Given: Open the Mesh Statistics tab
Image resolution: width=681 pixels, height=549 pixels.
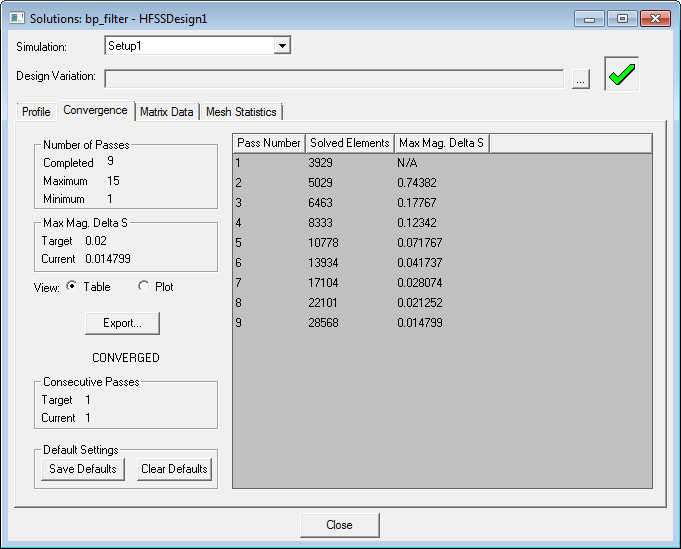Looking at the screenshot, I should (x=241, y=112).
